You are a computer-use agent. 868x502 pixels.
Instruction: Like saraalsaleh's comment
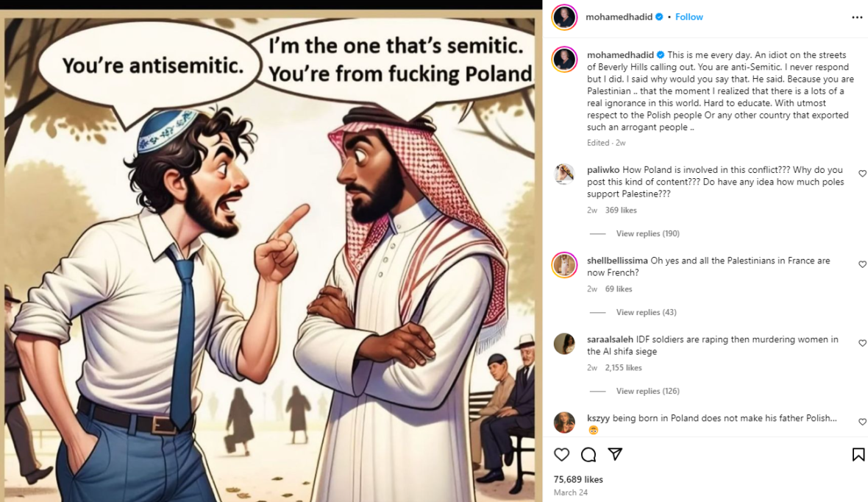point(862,343)
